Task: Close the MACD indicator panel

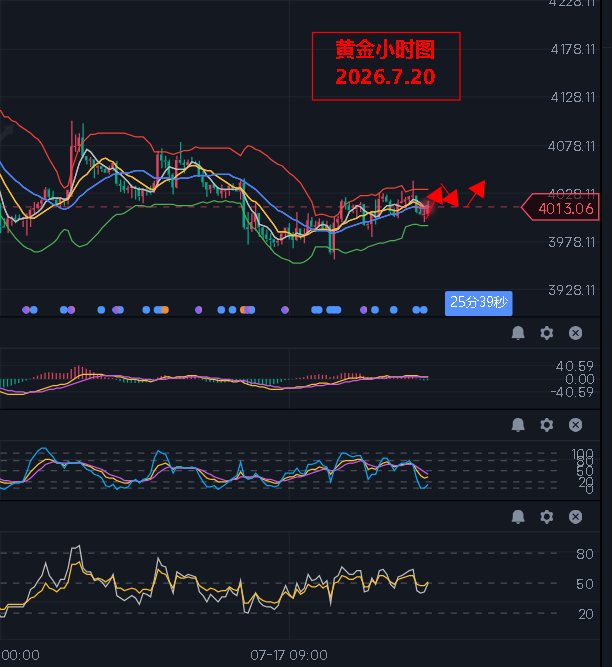Action: pos(575,333)
